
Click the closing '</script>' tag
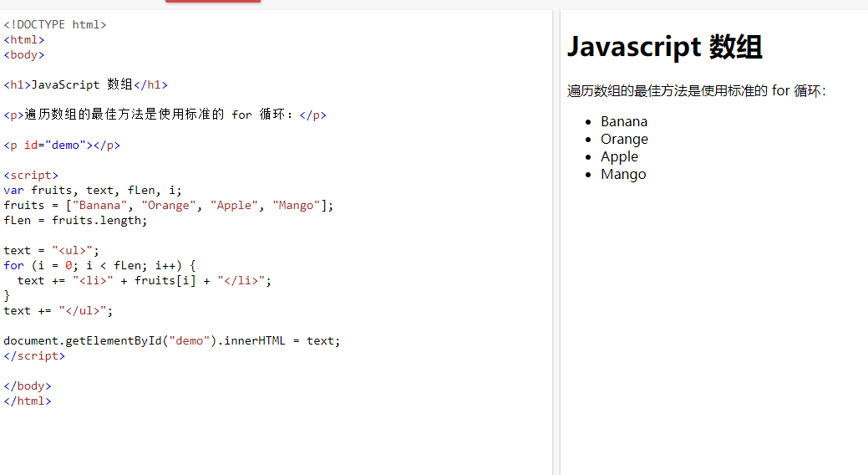tap(33, 355)
